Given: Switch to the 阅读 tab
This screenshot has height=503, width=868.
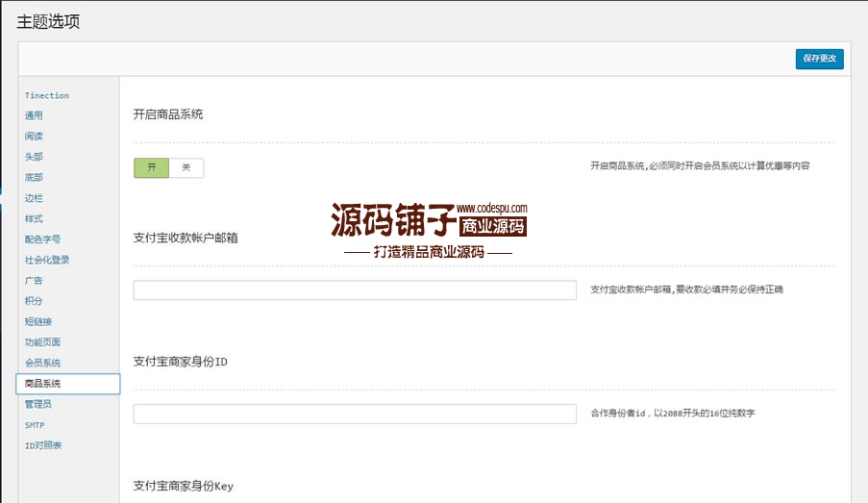Looking at the screenshot, I should click(x=34, y=137).
